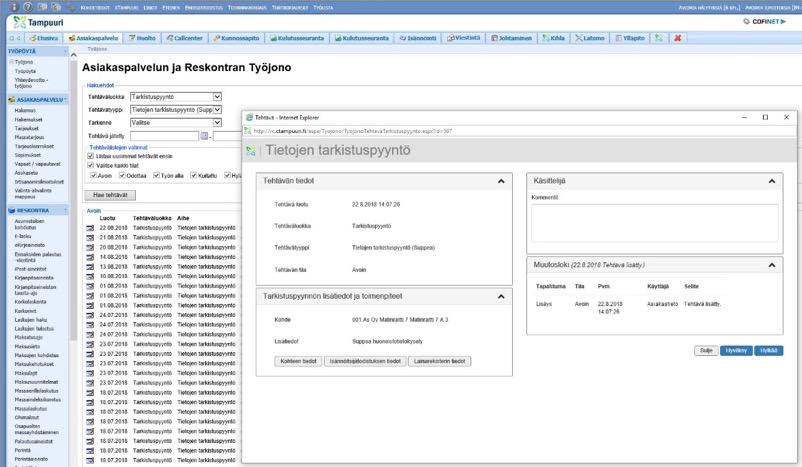
Task: Switch to the Etusivu tab
Action: coord(43,38)
